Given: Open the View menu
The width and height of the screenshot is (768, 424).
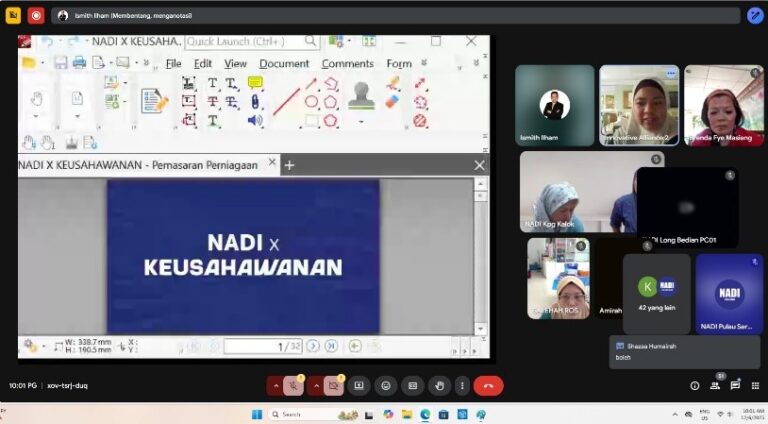Looking at the screenshot, I should 236,64.
